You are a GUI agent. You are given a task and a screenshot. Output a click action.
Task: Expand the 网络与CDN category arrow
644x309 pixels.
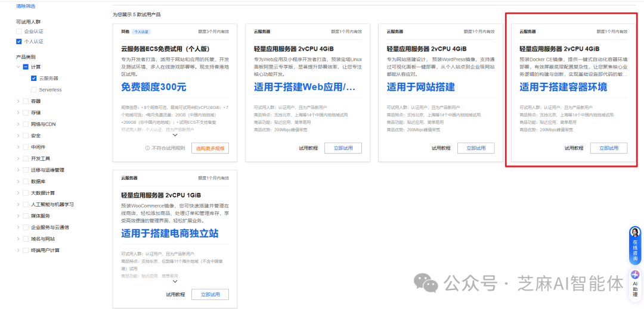18,124
